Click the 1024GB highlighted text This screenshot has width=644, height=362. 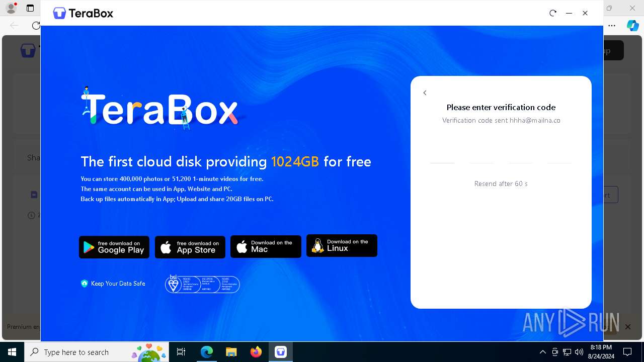295,161
